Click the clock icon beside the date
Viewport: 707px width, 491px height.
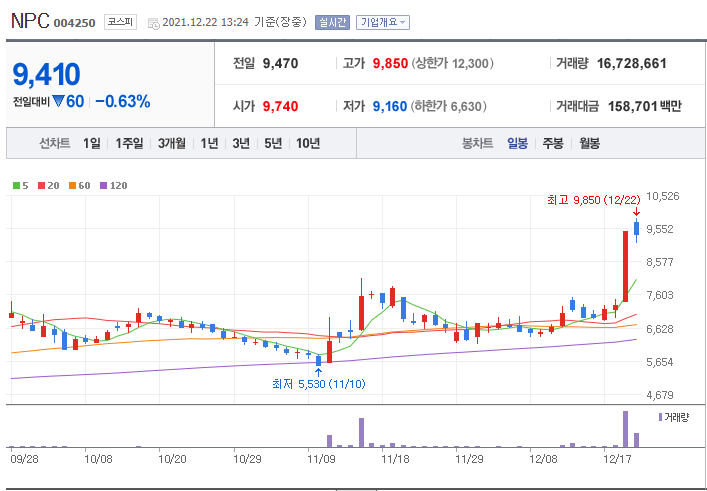click(x=153, y=23)
